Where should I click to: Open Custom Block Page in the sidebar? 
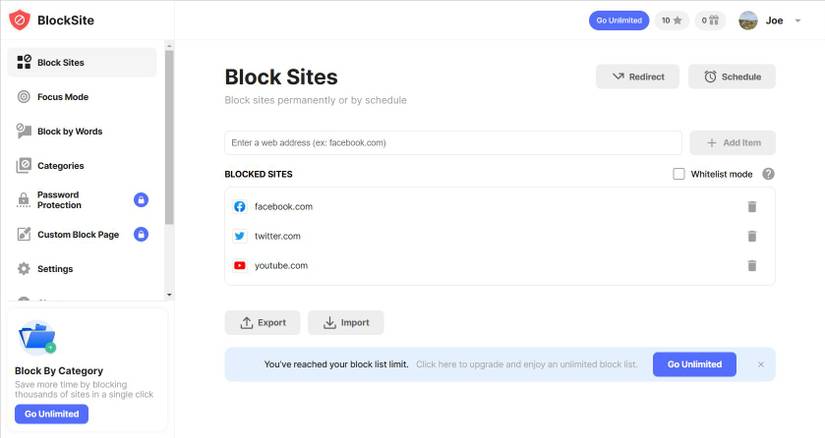[82, 234]
